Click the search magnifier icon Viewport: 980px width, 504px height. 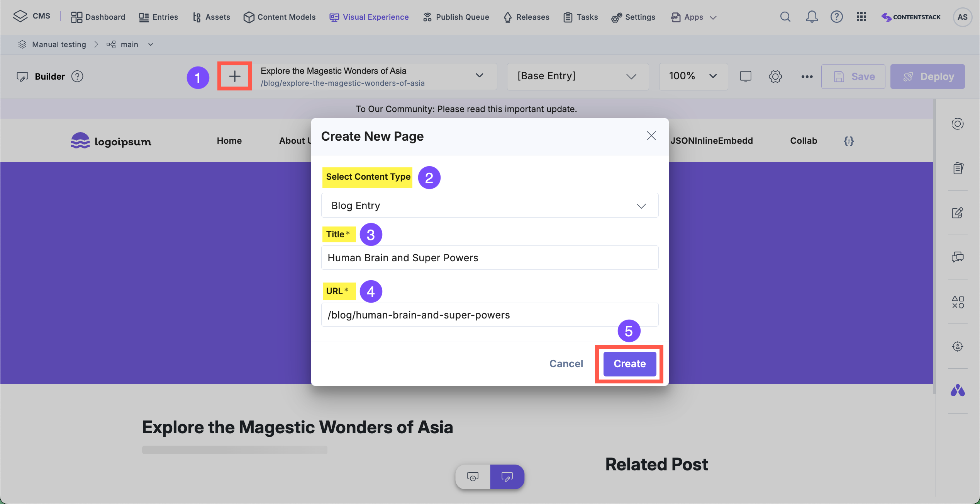pos(785,17)
